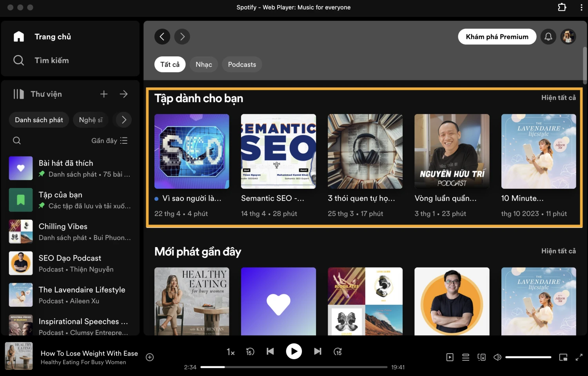Open How To Lose Weight With Ease title
This screenshot has width=588, height=376.
(x=89, y=353)
